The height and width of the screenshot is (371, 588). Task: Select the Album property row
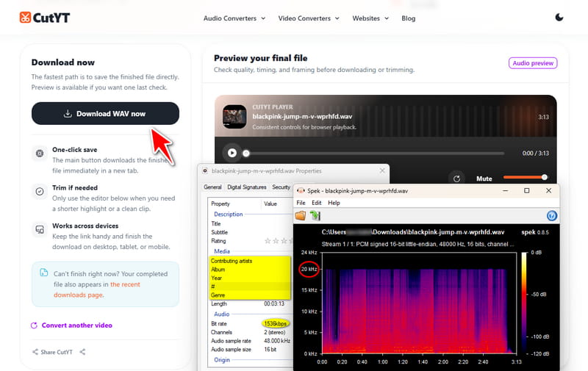click(x=250, y=270)
